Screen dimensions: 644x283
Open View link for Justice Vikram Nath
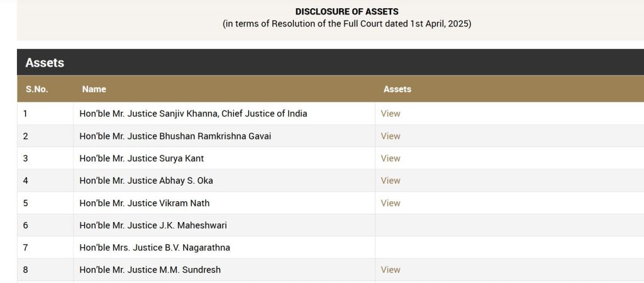click(x=390, y=203)
